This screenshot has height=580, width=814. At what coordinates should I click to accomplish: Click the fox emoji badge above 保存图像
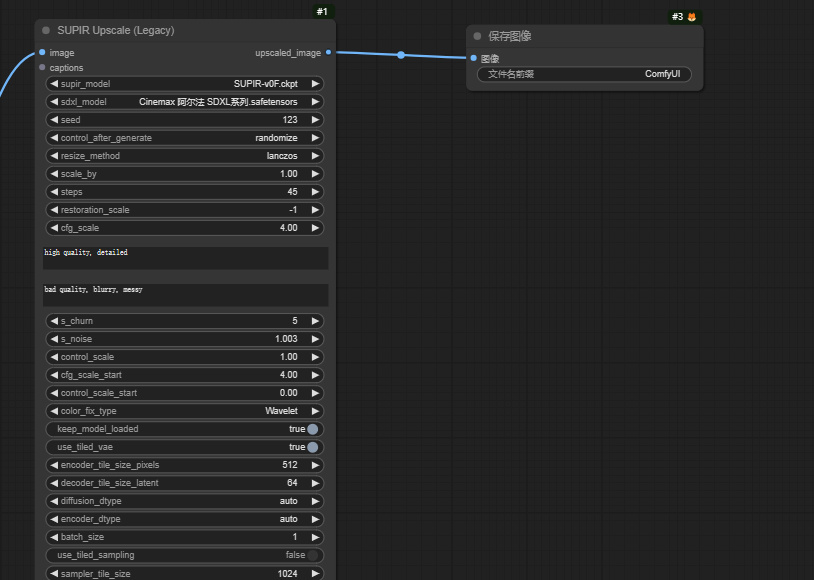(689, 16)
